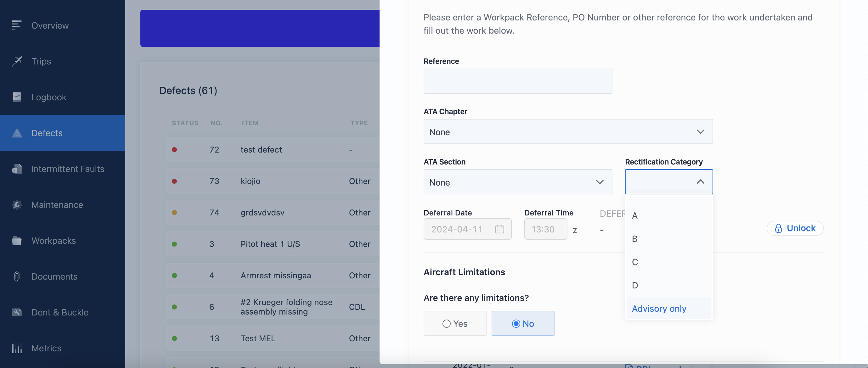Select the Yes limitations radio option

tap(454, 323)
